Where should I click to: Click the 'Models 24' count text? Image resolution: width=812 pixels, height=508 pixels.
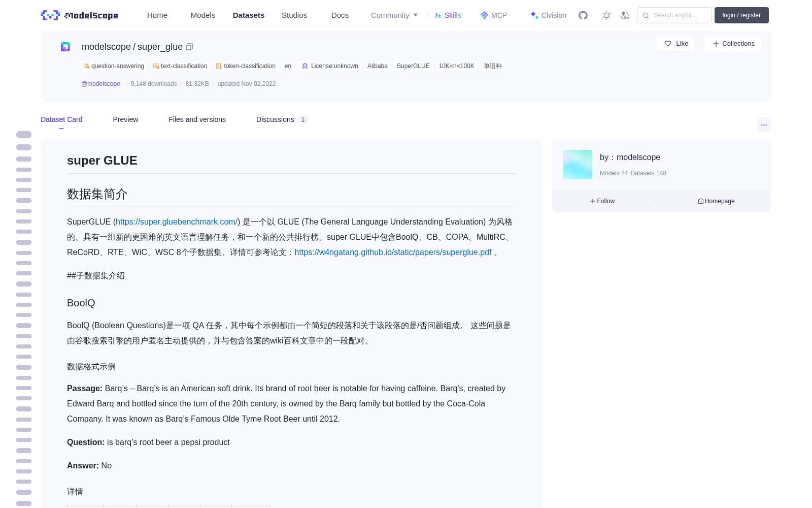click(x=614, y=173)
